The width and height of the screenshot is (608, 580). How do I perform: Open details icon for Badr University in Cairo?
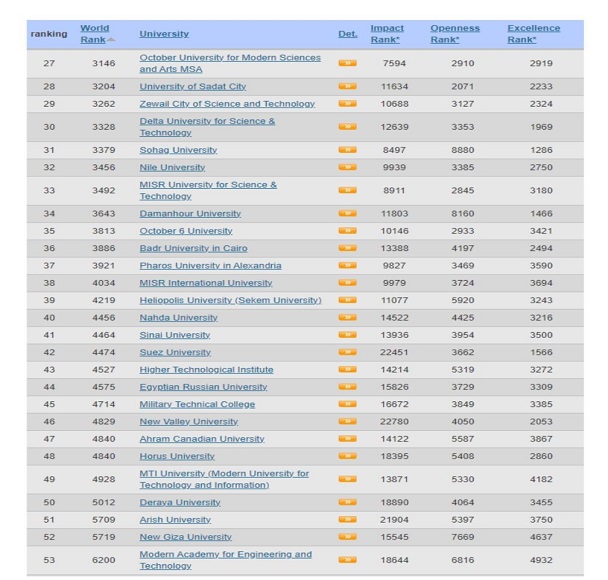[x=347, y=248]
